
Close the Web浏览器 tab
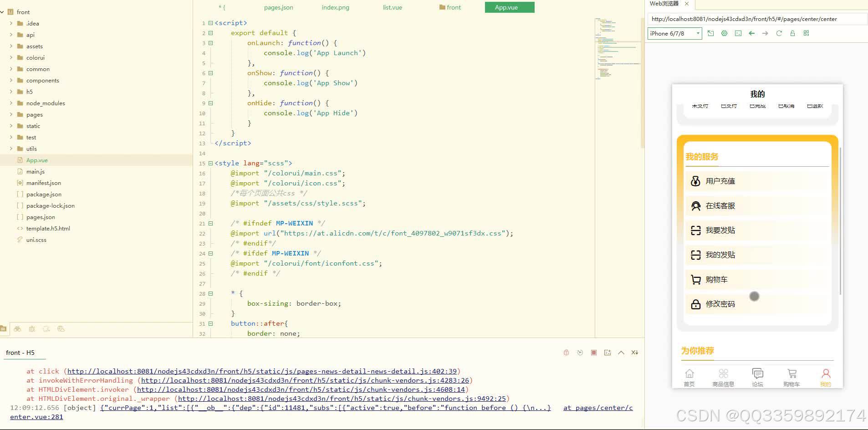pos(687,4)
